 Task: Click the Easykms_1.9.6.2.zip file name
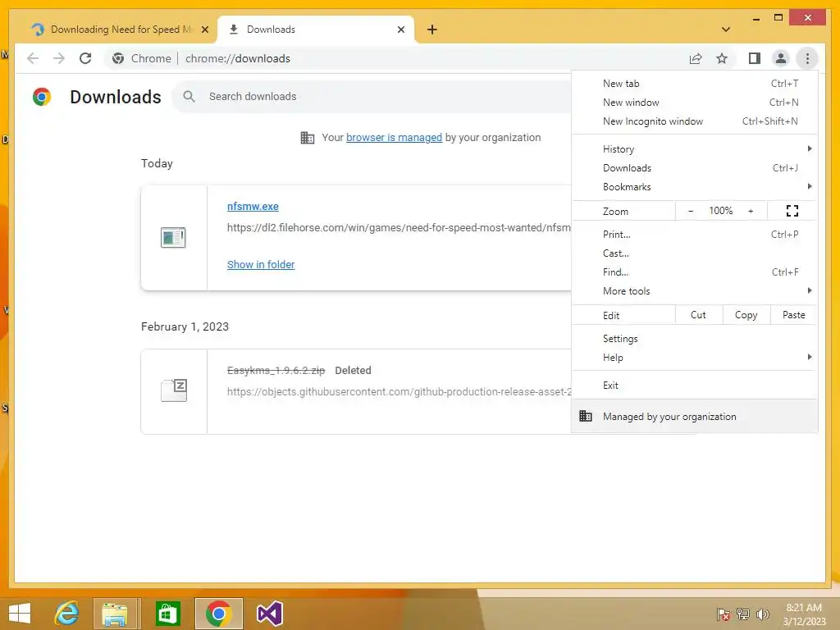[x=276, y=370]
